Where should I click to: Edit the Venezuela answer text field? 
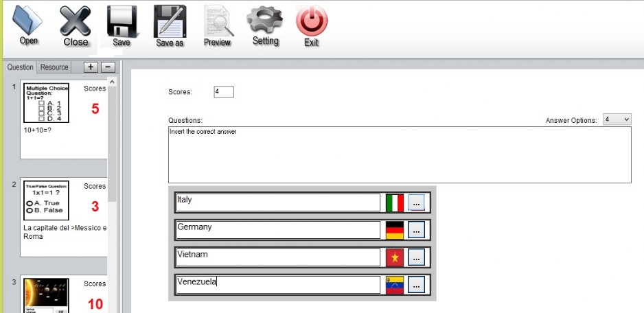pos(278,285)
